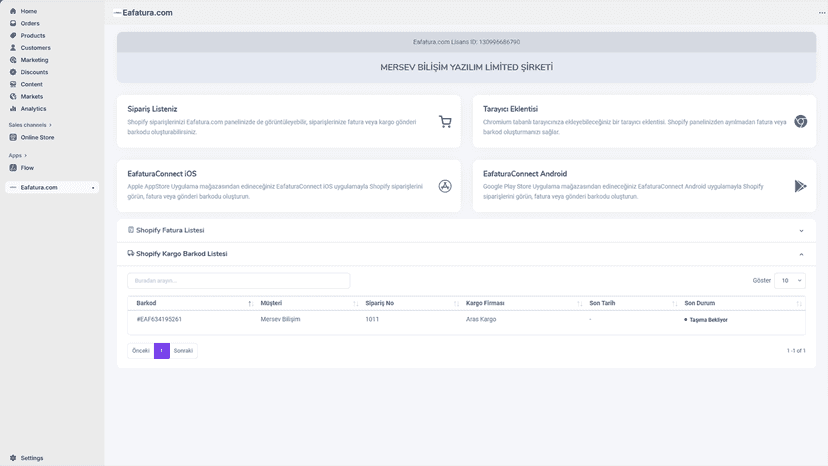
Task: Click the shopping cart icon in Sipariş Listeniz
Action: 445,122
